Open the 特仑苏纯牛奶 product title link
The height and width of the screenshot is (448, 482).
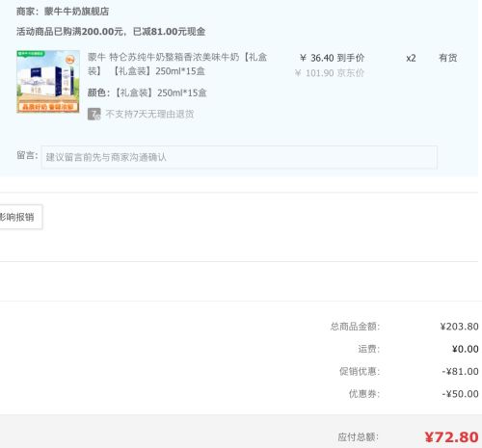click(x=177, y=64)
